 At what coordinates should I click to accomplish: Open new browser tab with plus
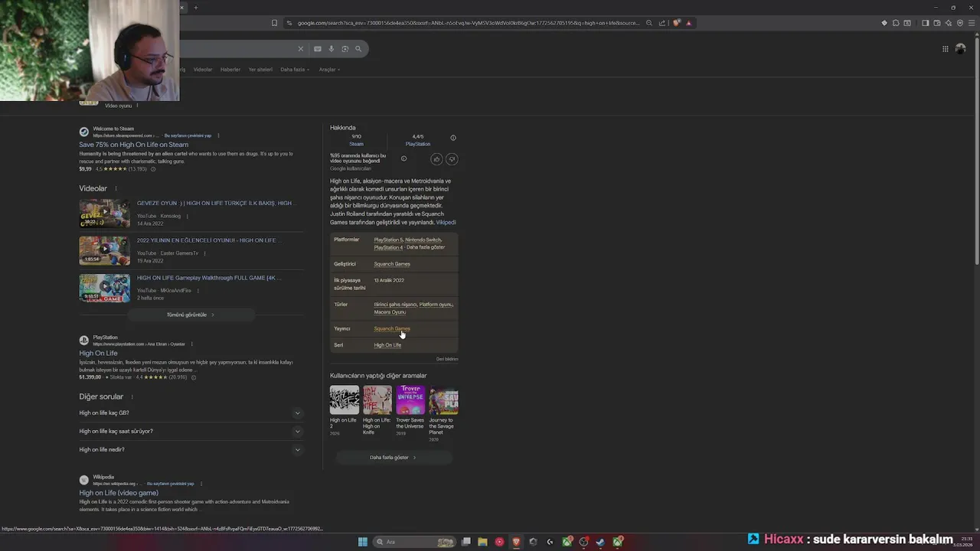[x=195, y=8]
